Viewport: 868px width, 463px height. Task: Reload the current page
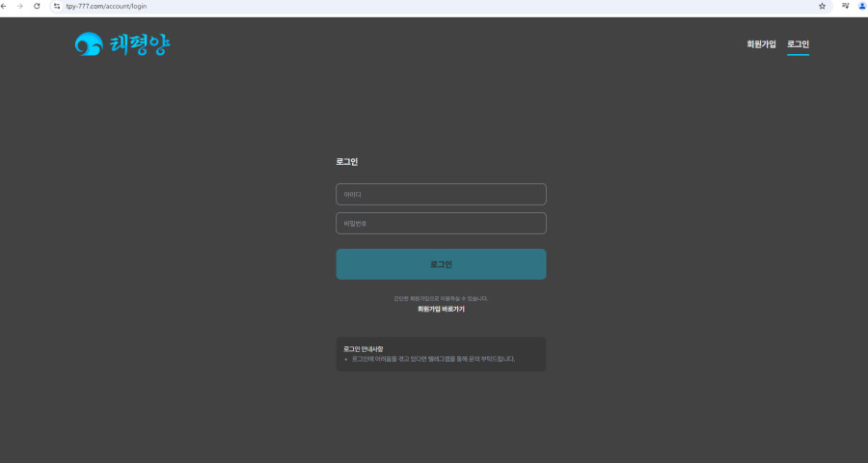tap(37, 6)
